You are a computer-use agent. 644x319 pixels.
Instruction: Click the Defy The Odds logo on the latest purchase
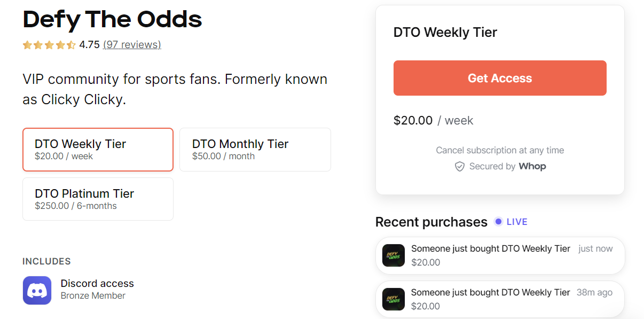pyautogui.click(x=393, y=255)
